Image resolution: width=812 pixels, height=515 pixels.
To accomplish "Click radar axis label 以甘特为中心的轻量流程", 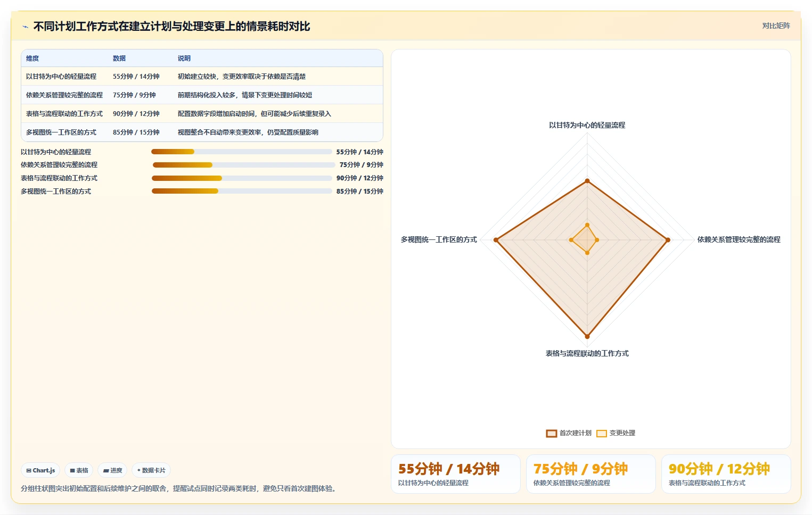I will point(587,126).
